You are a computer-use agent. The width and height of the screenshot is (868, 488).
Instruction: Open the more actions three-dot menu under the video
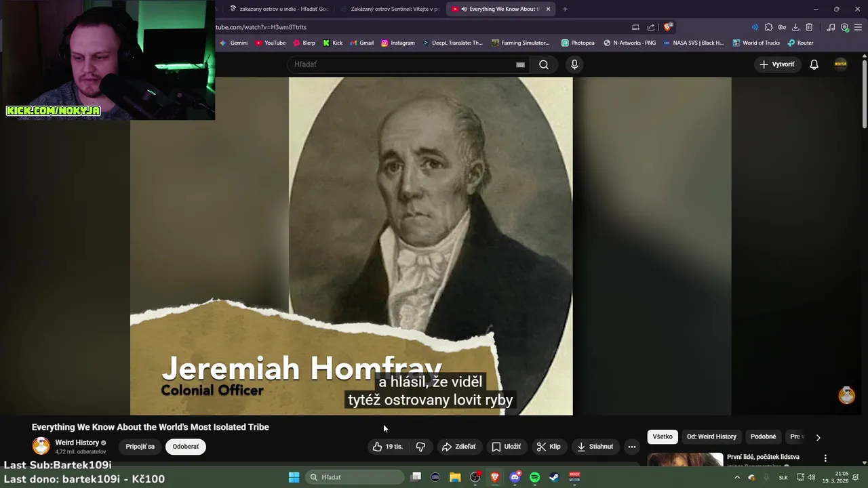tap(632, 447)
